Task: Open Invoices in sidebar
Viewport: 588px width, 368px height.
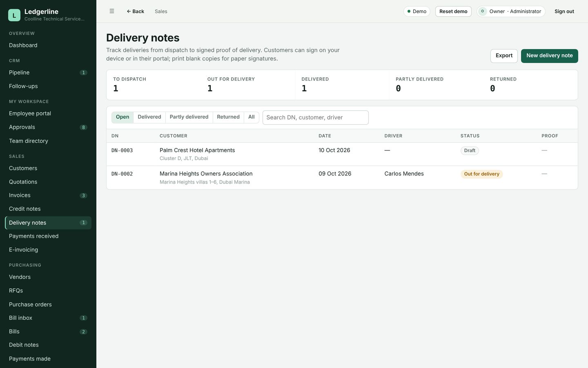Action: click(48, 195)
